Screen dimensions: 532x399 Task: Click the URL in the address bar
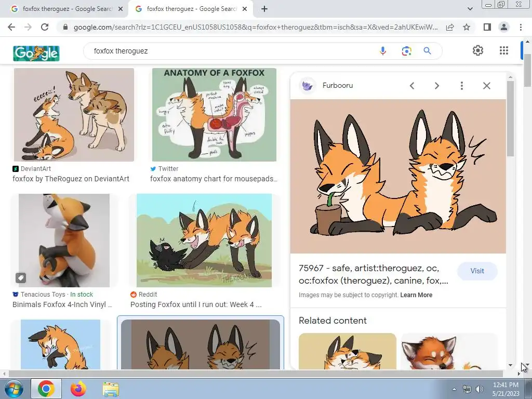tap(256, 27)
